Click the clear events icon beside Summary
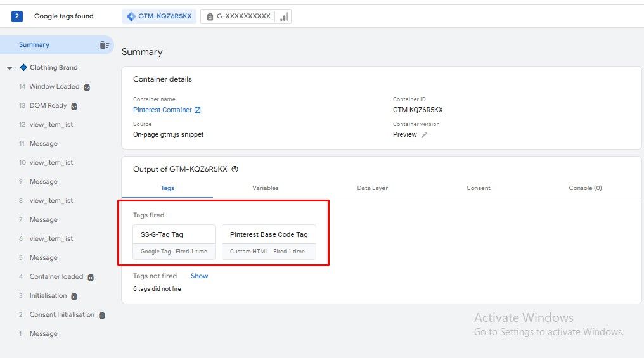 tap(104, 45)
